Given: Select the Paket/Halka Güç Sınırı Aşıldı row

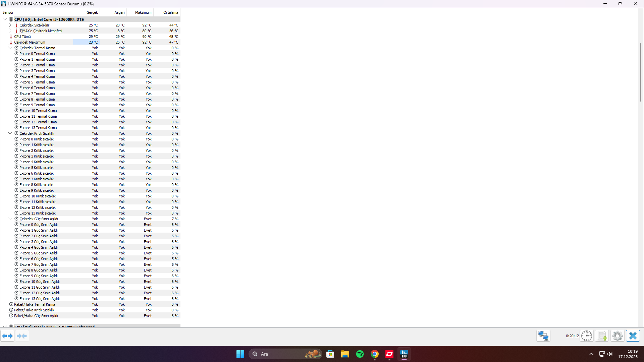Looking at the screenshot, I should tap(90, 316).
